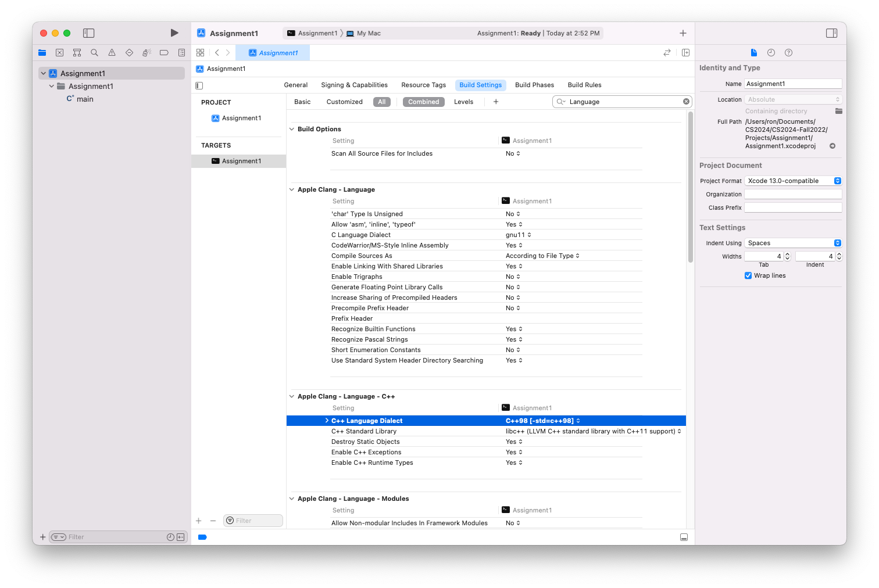Switch build settings filter to Basic
Image resolution: width=879 pixels, height=588 pixels.
(x=302, y=102)
